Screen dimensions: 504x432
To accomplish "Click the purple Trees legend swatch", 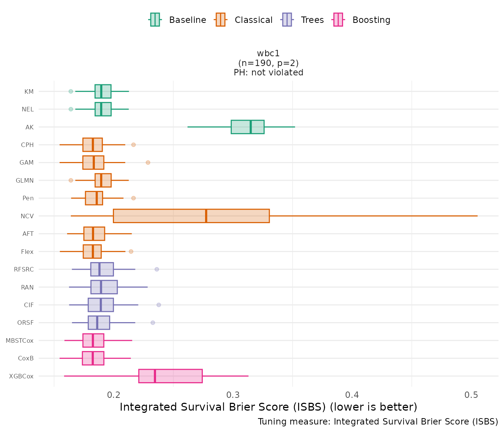I will (287, 20).
